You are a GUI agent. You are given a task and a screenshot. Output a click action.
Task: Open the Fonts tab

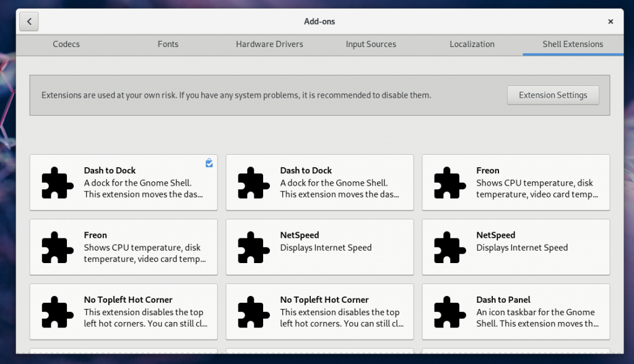tap(168, 44)
